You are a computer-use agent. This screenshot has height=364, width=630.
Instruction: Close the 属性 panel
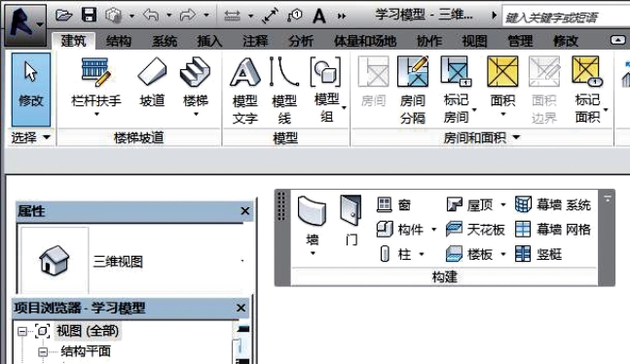(245, 211)
